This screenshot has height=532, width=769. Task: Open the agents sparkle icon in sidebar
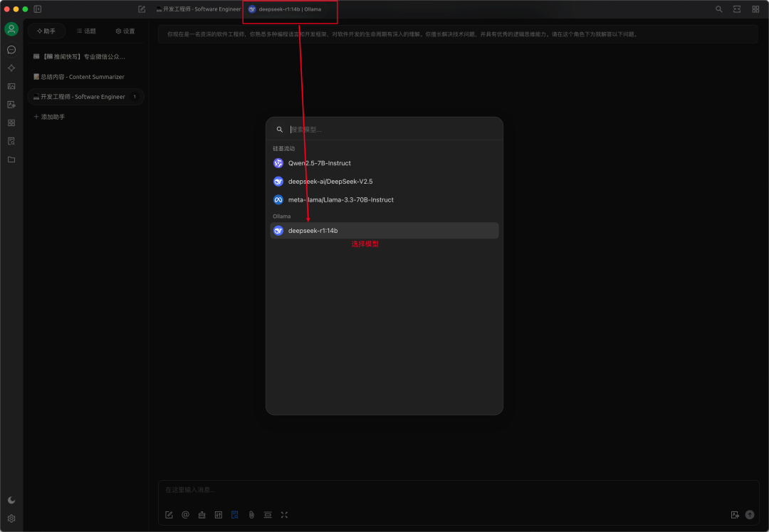point(11,68)
